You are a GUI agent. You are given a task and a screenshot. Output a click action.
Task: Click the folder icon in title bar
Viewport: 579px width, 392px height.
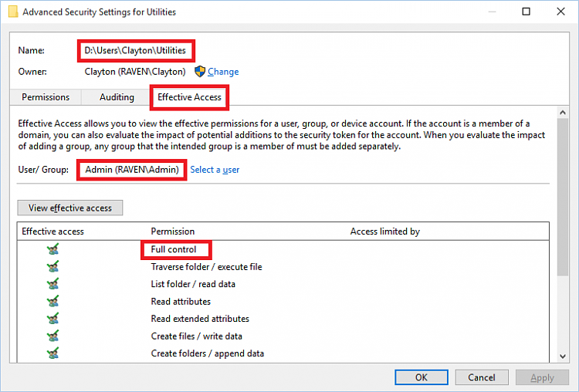(13, 12)
